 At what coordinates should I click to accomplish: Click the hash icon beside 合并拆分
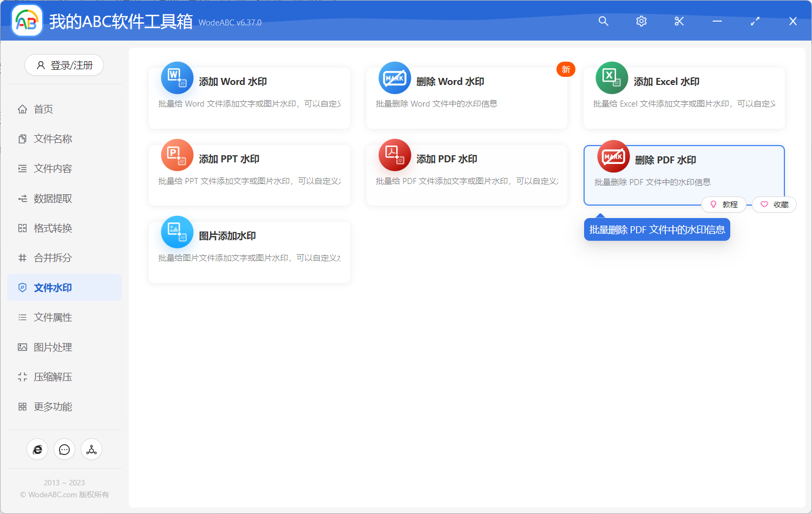click(22, 258)
